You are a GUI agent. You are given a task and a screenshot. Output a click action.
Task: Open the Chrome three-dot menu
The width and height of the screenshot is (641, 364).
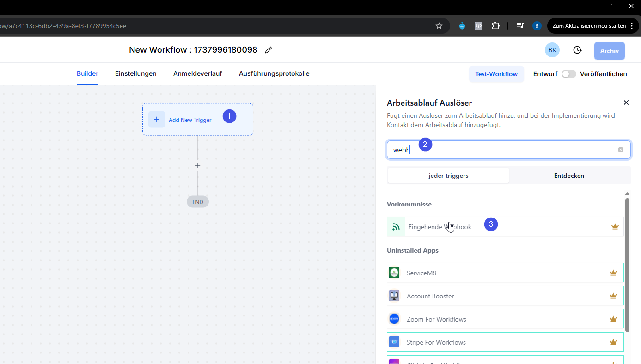pyautogui.click(x=632, y=26)
